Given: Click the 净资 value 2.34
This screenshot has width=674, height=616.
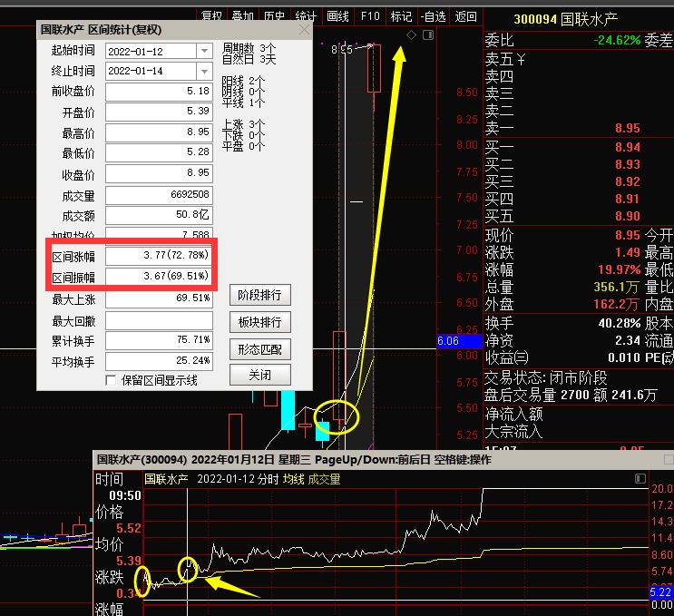Looking at the screenshot, I should click(627, 340).
